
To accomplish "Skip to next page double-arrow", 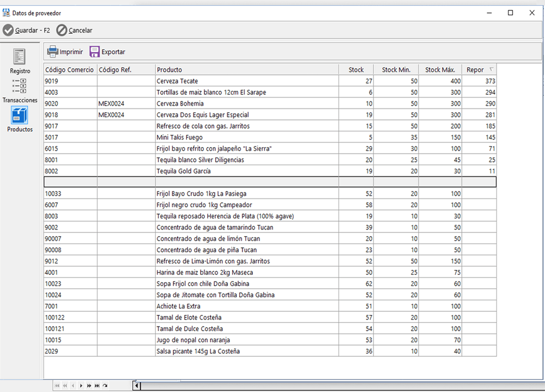I will 89,385.
